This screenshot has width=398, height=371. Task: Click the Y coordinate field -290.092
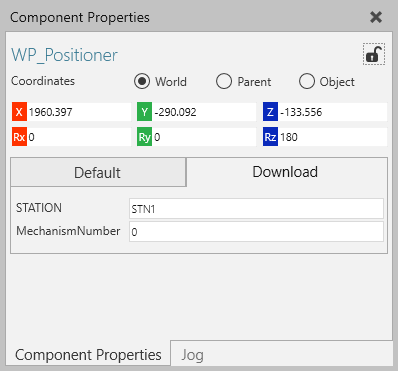(x=205, y=112)
